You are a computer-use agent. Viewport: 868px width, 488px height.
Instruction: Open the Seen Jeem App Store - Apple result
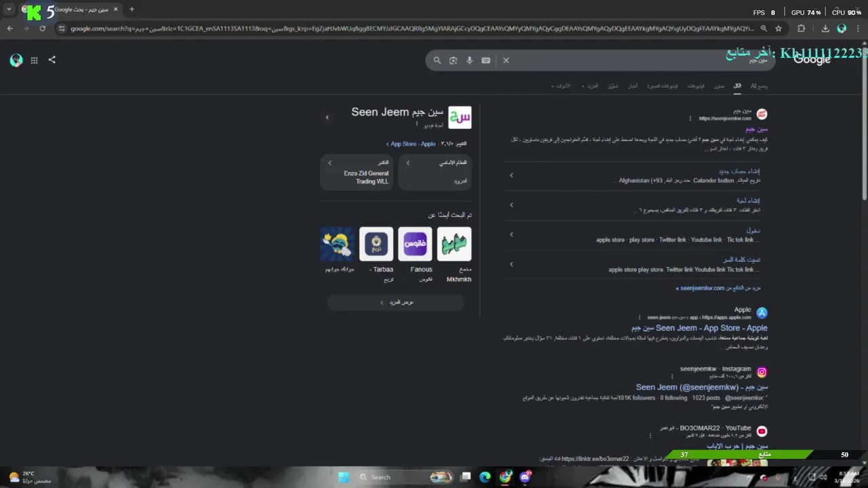[x=699, y=328]
